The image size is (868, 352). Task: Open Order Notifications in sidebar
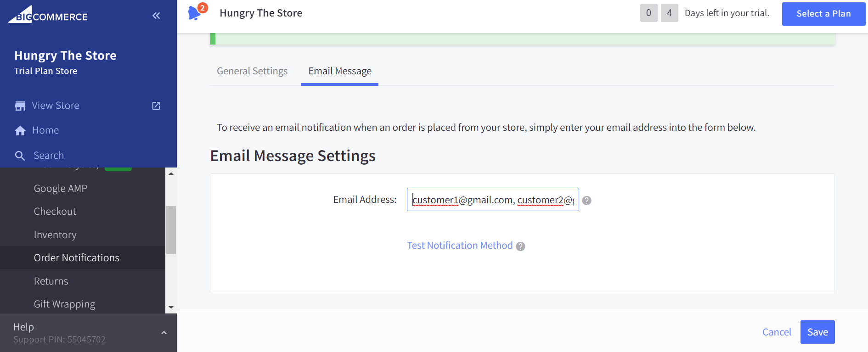tap(77, 258)
